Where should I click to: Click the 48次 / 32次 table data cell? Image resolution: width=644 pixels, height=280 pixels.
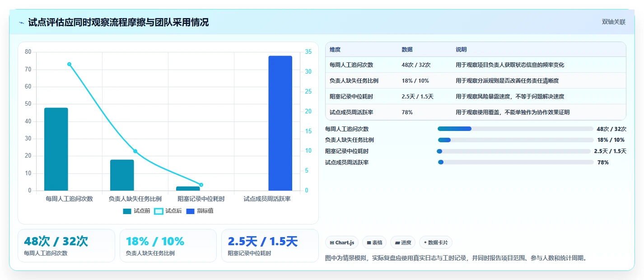[416, 65]
